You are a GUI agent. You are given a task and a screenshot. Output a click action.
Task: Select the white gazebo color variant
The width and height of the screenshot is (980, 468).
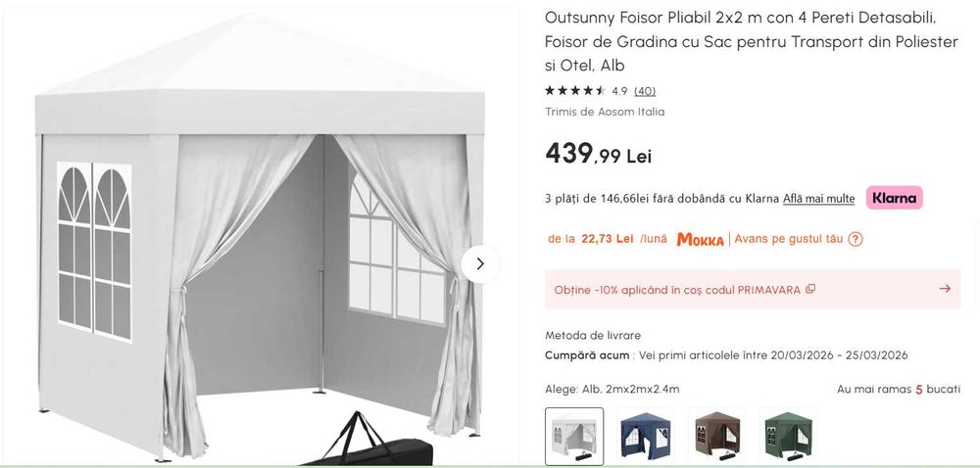point(574,436)
